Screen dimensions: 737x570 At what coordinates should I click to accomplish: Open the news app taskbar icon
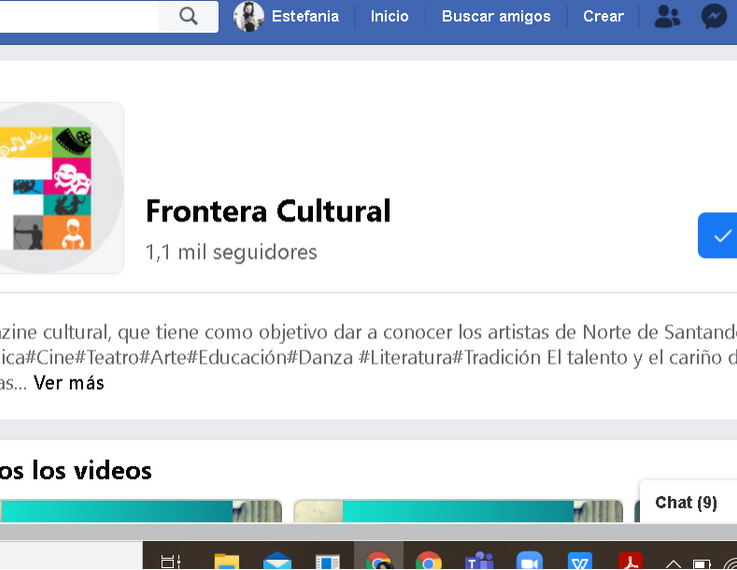[327, 562]
